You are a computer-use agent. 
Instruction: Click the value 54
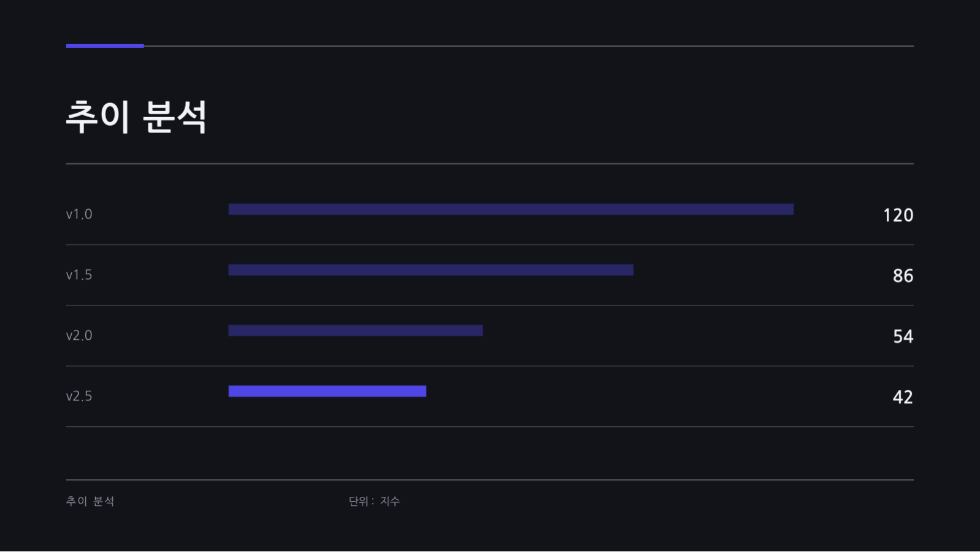pyautogui.click(x=903, y=337)
